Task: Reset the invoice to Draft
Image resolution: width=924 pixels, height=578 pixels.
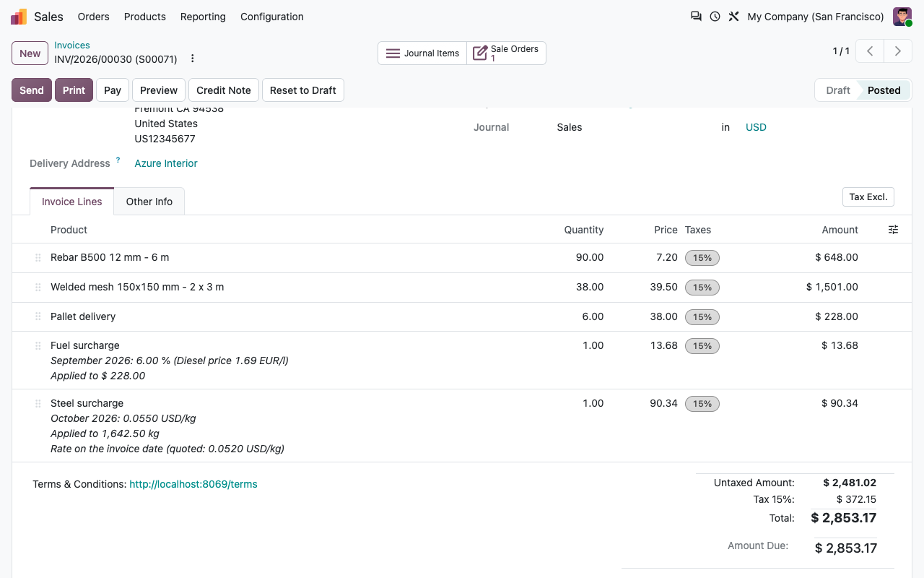Action: coord(303,90)
